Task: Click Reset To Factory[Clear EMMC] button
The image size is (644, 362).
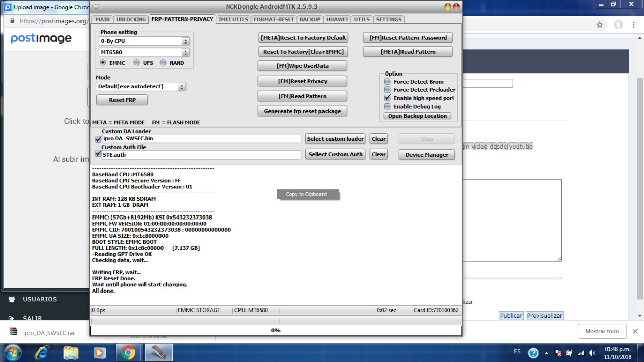Action: [x=303, y=52]
